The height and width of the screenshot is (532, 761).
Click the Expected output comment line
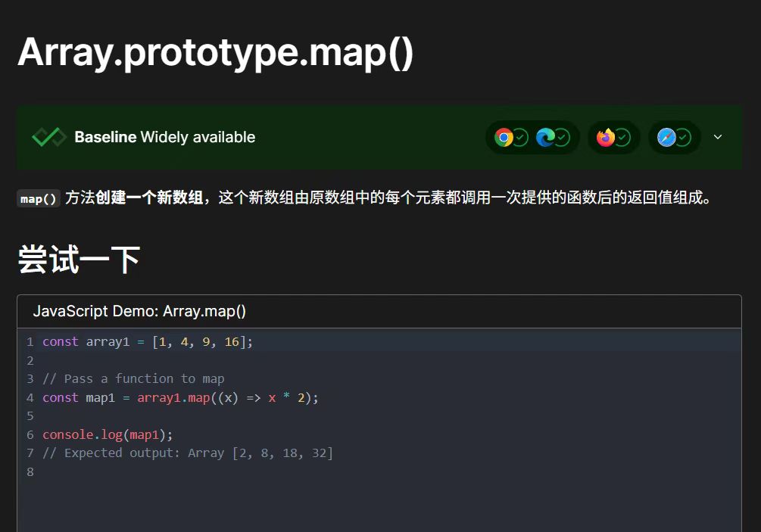188,453
